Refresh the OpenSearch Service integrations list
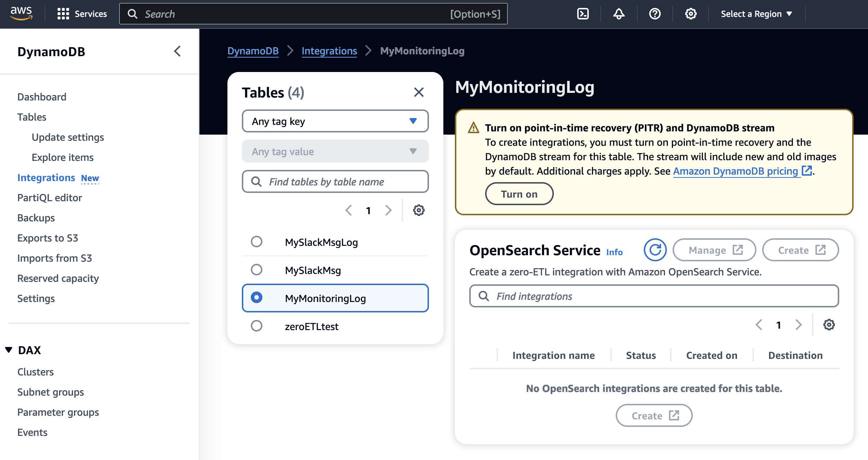This screenshot has height=460, width=868. (655, 250)
